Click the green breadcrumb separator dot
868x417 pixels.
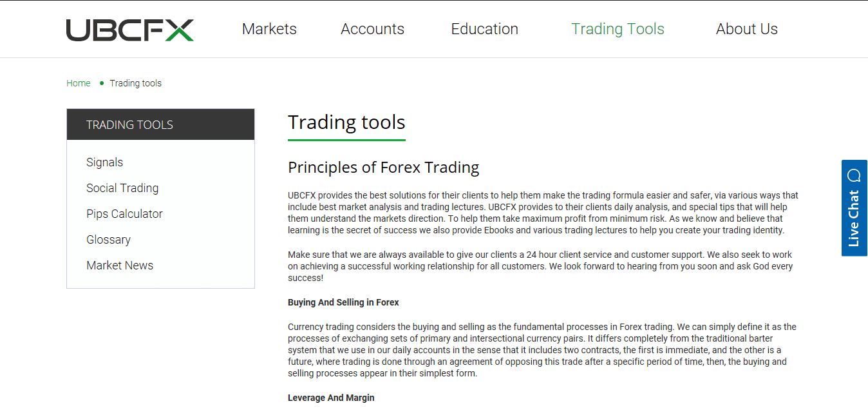click(x=101, y=83)
